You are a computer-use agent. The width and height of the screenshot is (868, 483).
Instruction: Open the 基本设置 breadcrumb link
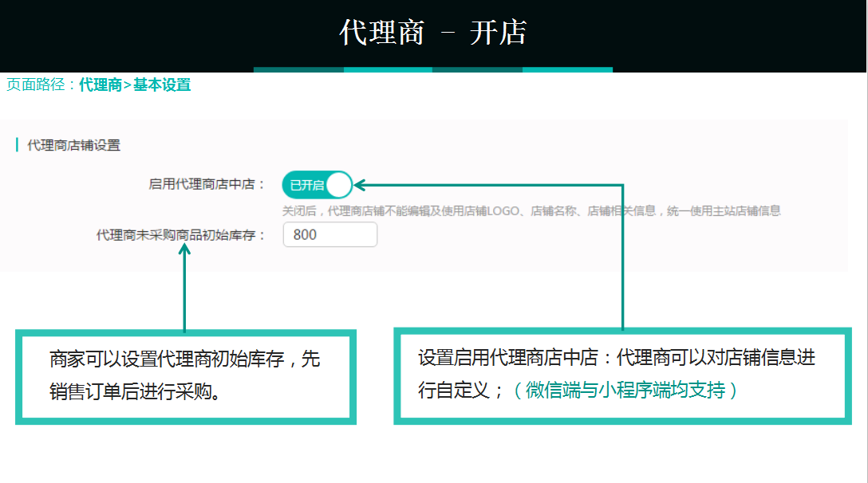pyautogui.click(x=162, y=85)
